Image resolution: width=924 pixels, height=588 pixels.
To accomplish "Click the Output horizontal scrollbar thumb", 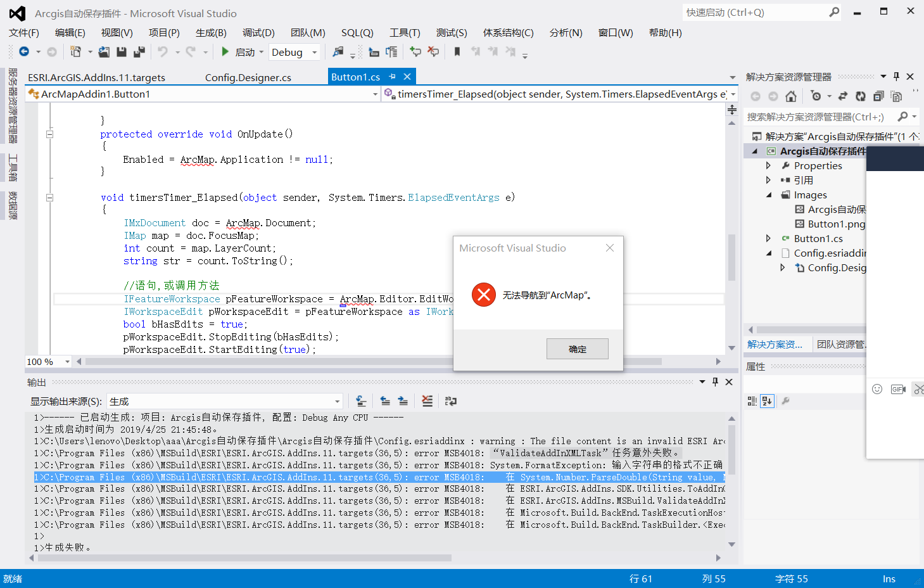I will click(244, 558).
